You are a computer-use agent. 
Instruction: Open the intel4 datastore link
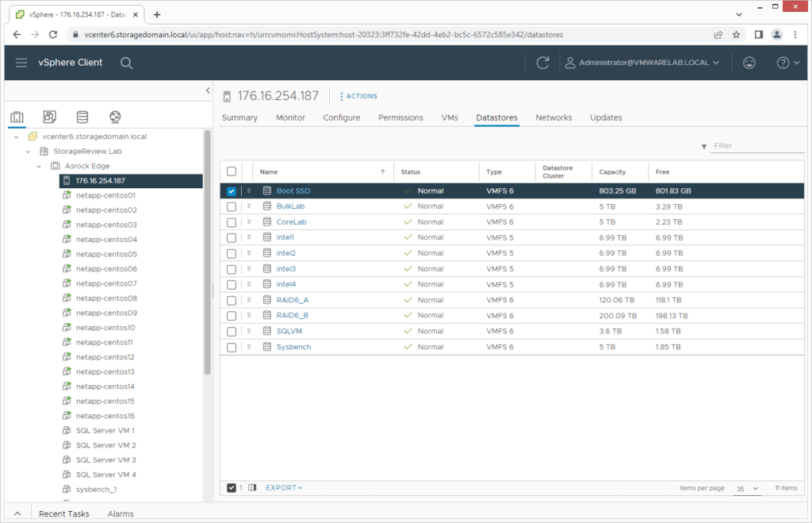[285, 284]
